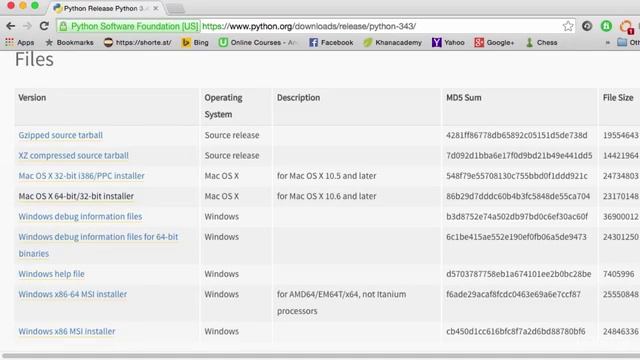Bookmark this page with the star icon
The height and width of the screenshot is (360, 640).
pos(568,26)
